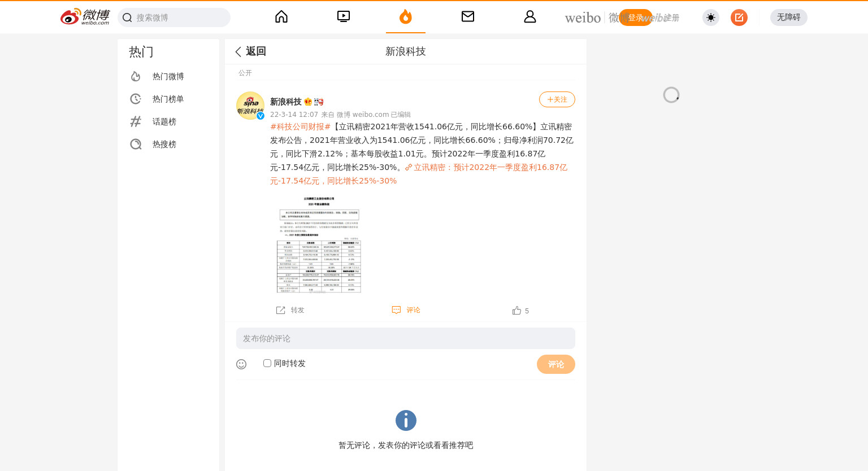
Task: Click the 热门微博 flame icon
Action: click(136, 76)
